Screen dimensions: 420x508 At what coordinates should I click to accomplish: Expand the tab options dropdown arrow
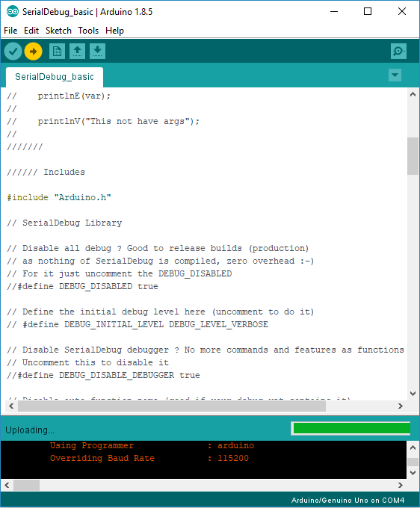click(x=395, y=75)
